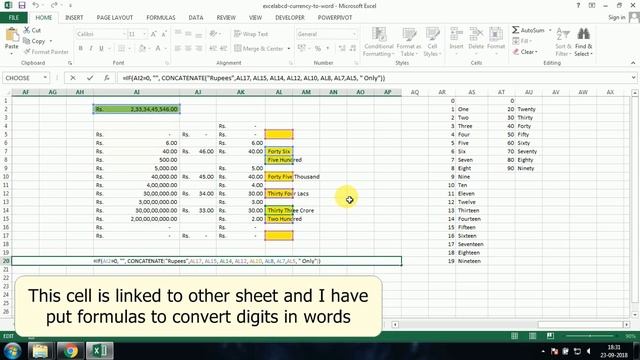Open the Fill dropdown
This screenshot has height=360, width=640.
[521, 41]
